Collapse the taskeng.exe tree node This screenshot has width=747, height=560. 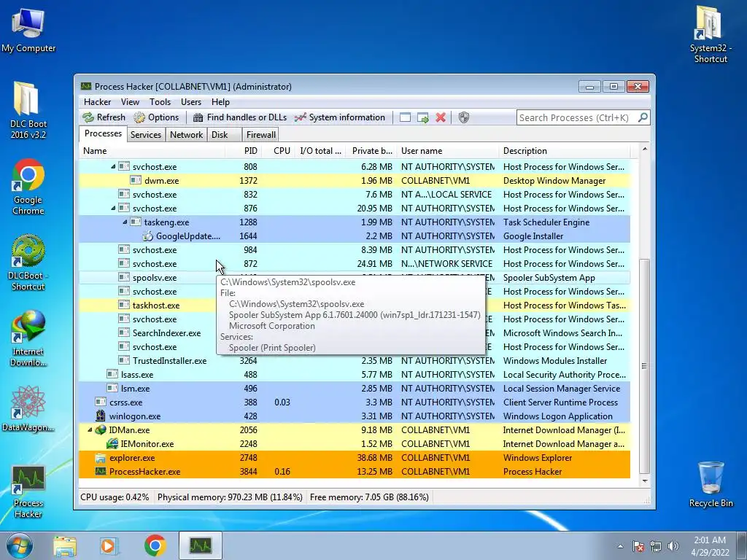click(125, 222)
